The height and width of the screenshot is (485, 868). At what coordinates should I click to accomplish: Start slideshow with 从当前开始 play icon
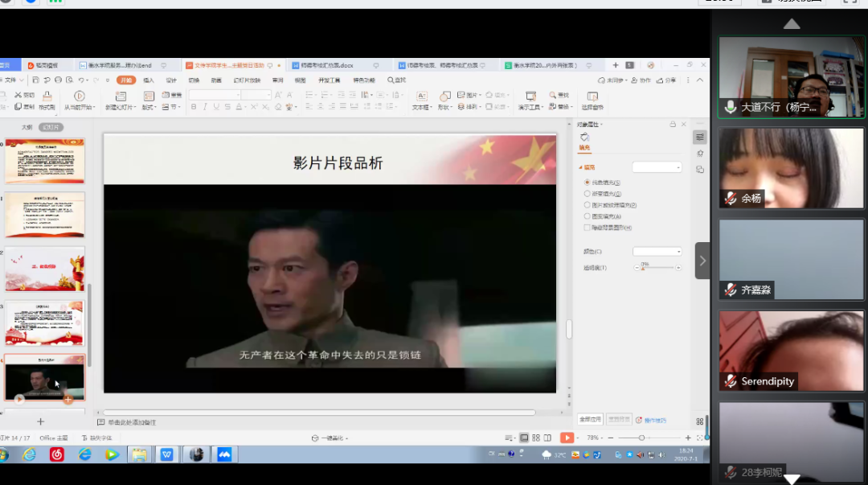click(79, 97)
